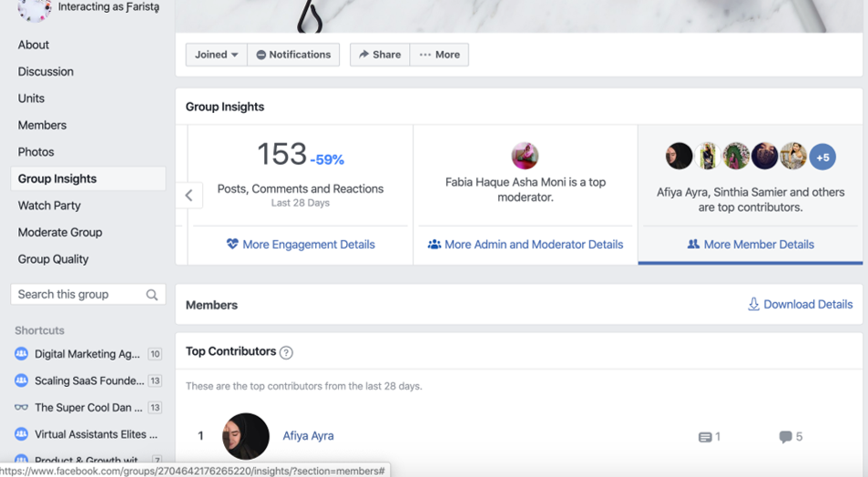Viewport: 868px width, 477px height.
Task: Click the second top contributor avatar
Action: tap(708, 156)
